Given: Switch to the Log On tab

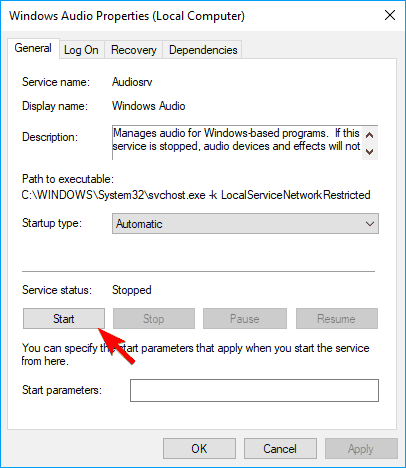Looking at the screenshot, I should click(81, 50).
